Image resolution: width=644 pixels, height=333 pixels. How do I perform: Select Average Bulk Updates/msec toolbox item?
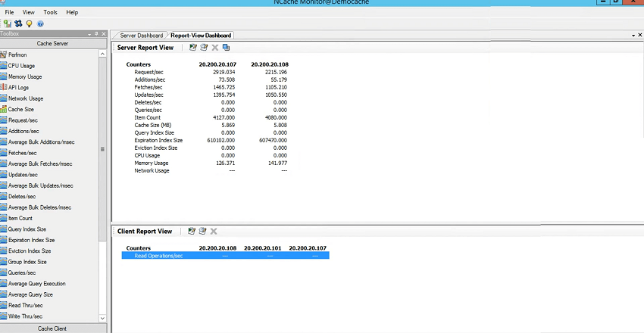coord(41,185)
